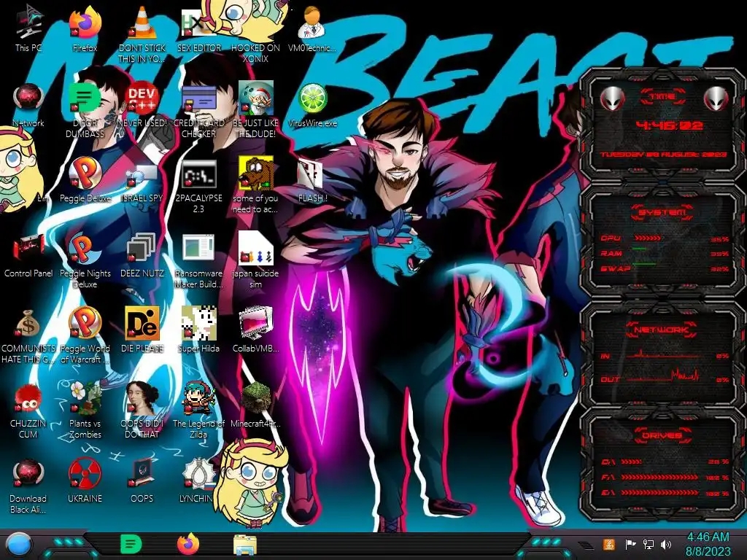Launch Firefox from the taskbar
Image resolution: width=747 pixels, height=560 pixels.
[188, 544]
